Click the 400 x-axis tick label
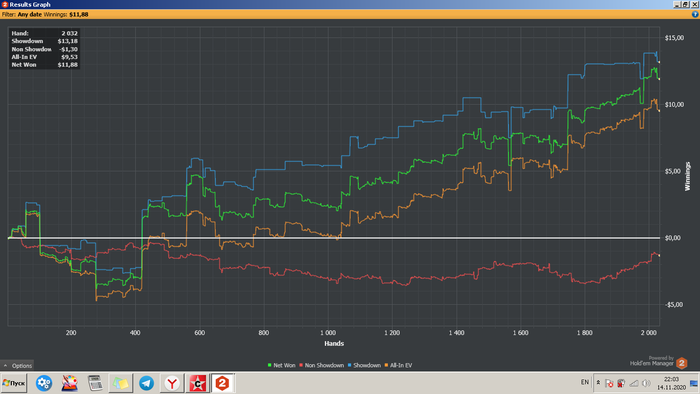Screen dimensions: 700x394 coord(135,333)
